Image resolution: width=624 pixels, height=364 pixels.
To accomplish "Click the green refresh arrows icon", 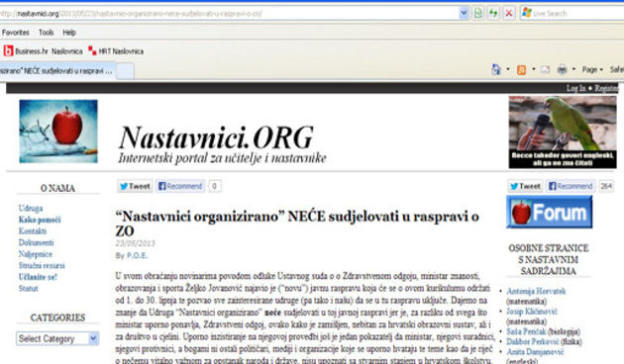I will [493, 13].
